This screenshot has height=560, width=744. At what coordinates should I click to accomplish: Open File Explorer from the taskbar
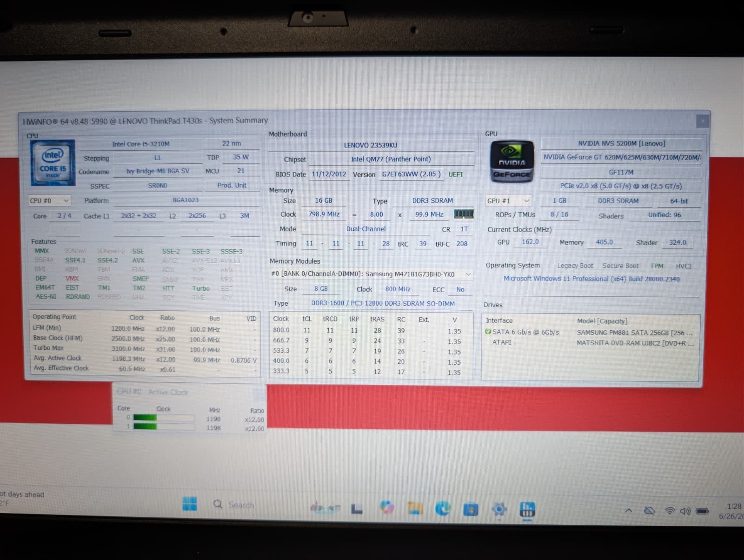pos(415,508)
